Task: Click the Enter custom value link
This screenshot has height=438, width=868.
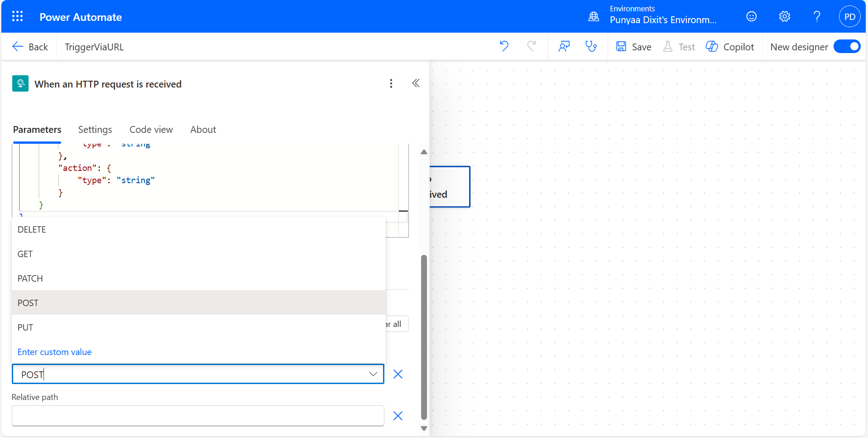Action: [54, 352]
